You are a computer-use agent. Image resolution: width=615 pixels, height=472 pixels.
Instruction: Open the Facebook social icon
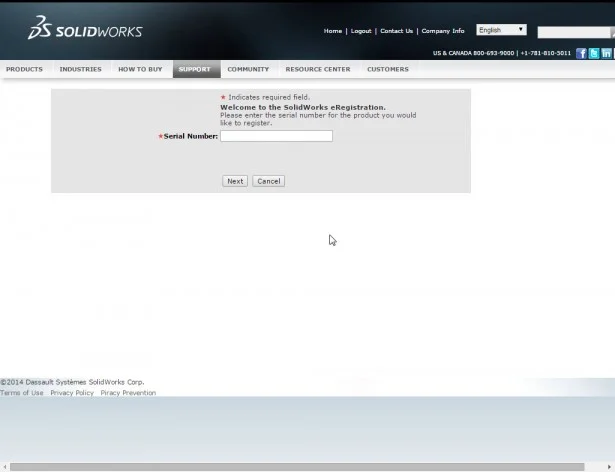click(581, 53)
